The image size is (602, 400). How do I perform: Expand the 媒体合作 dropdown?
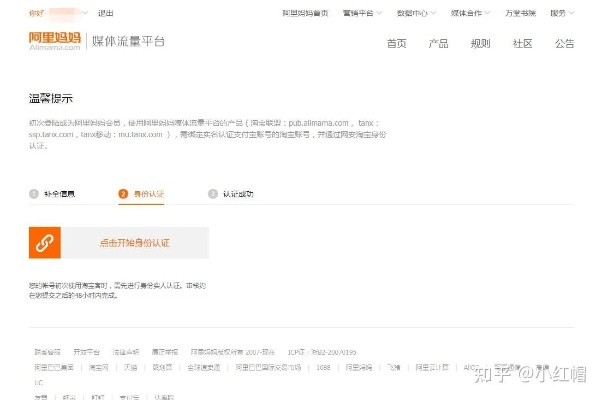pos(470,13)
